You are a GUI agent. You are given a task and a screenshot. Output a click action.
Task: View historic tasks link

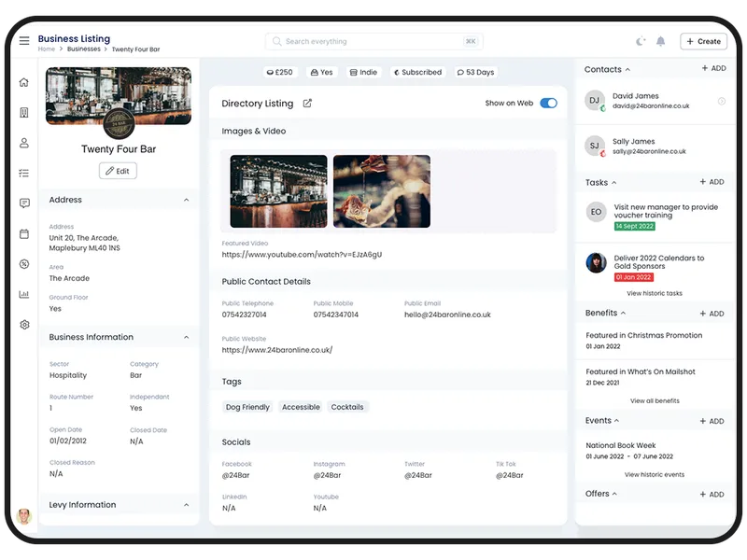654,293
